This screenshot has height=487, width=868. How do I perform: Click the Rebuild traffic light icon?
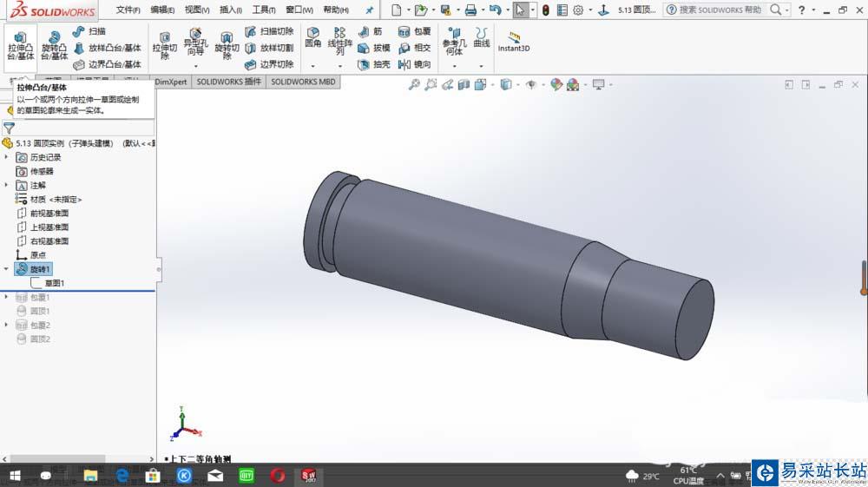coord(546,10)
